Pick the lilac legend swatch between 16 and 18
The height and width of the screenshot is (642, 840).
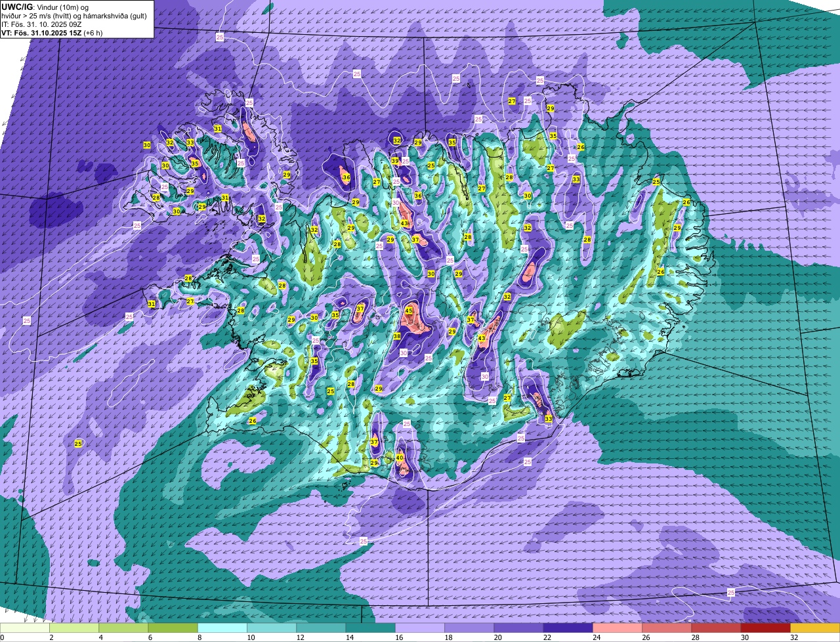click(420, 628)
